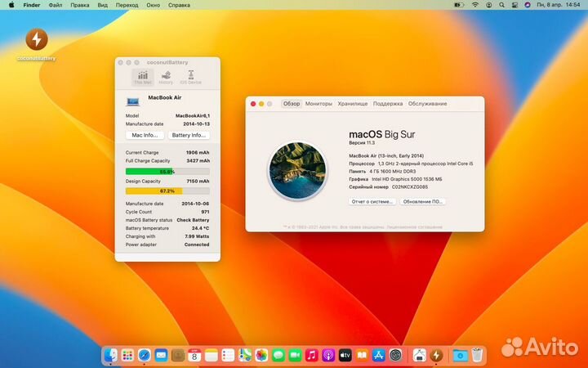Open Contacts from the Dock
Viewport: 588px width, 368px height.
click(x=178, y=355)
